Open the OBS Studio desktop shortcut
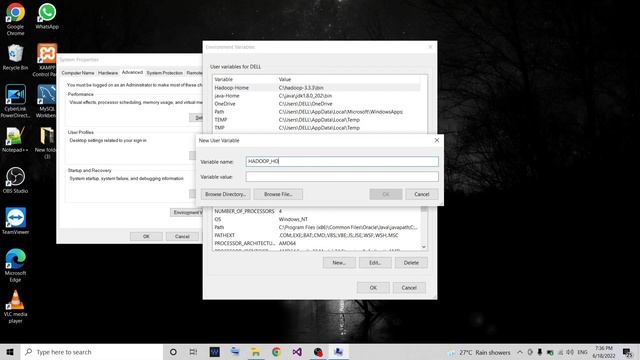 [15, 180]
